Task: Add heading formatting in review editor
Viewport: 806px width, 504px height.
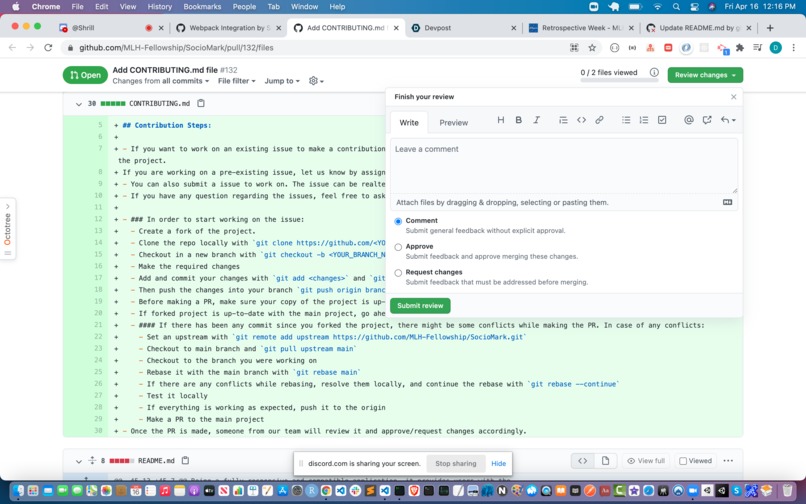Action: click(501, 120)
